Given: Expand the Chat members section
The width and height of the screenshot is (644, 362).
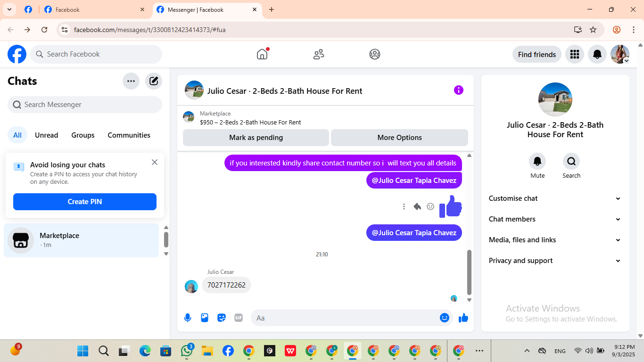Looking at the screenshot, I should 555,219.
